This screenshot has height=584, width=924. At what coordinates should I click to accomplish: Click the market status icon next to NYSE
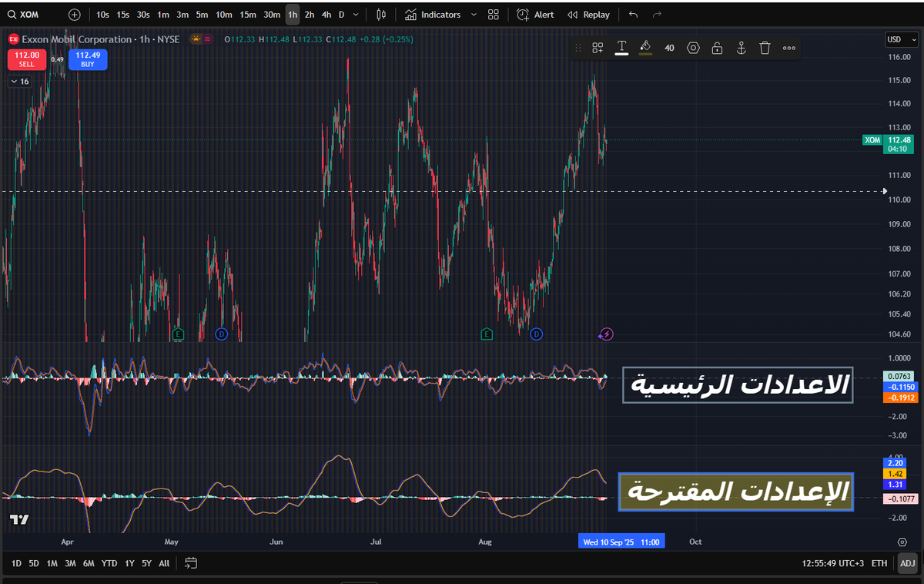pyautogui.click(x=197, y=39)
